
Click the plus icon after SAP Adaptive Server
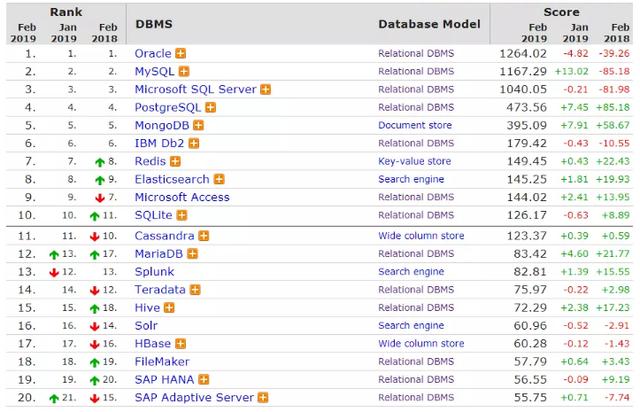(x=263, y=397)
